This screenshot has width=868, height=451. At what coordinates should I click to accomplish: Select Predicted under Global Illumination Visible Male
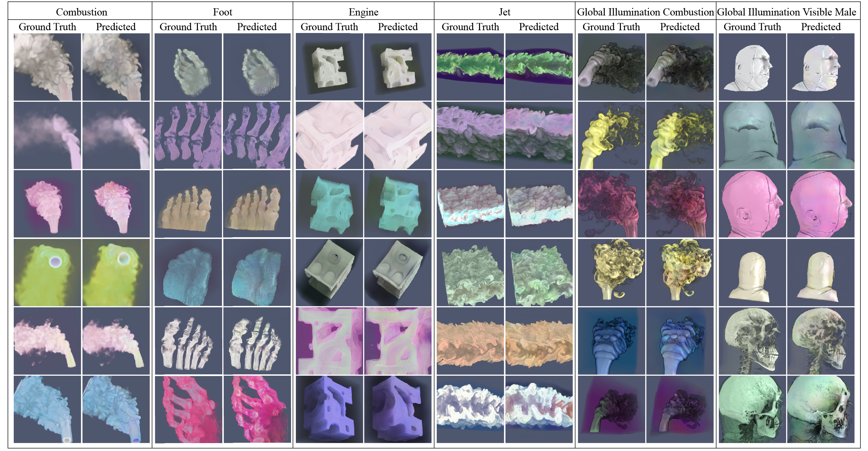(x=821, y=27)
